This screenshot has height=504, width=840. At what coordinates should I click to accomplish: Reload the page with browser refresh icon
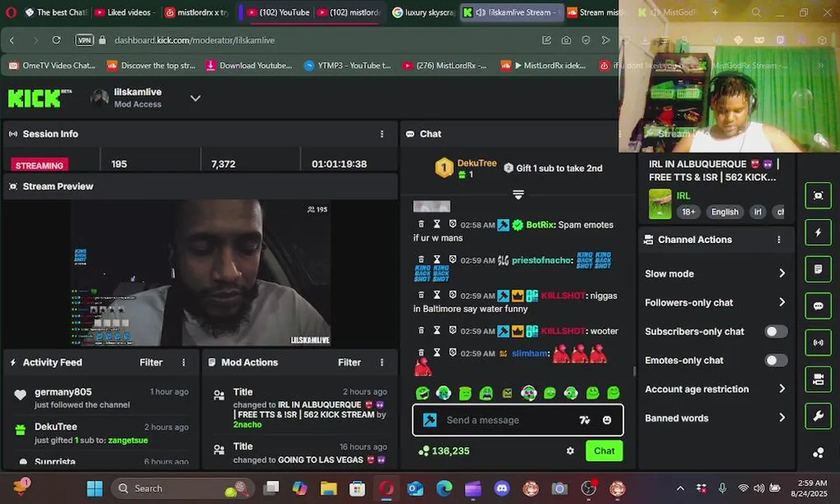click(x=57, y=41)
